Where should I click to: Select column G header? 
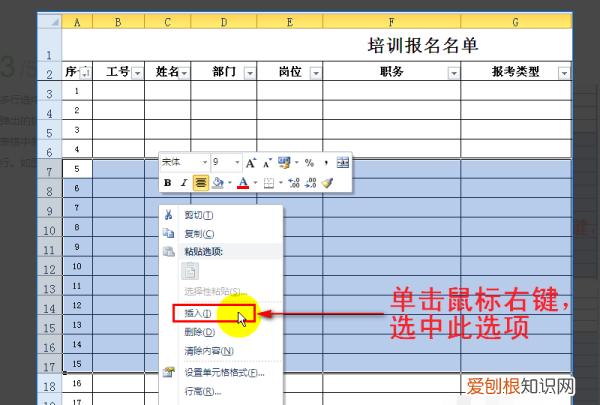click(x=516, y=22)
